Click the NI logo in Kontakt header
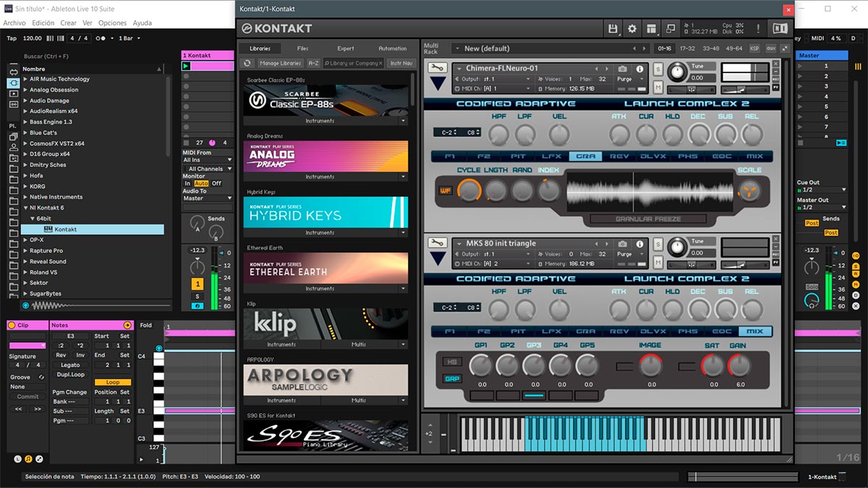This screenshot has height=488, width=868. coord(780,28)
